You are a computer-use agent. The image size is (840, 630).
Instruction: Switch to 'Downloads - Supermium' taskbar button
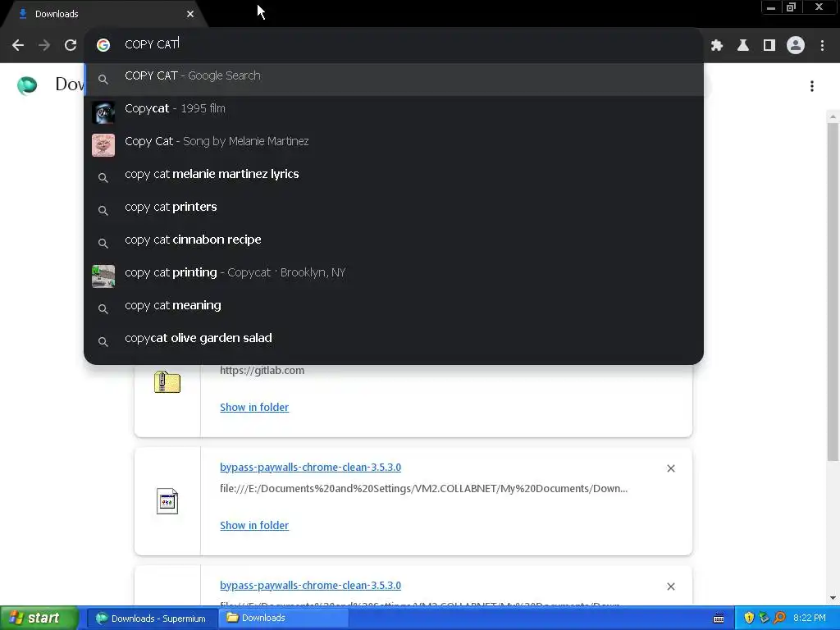(152, 619)
